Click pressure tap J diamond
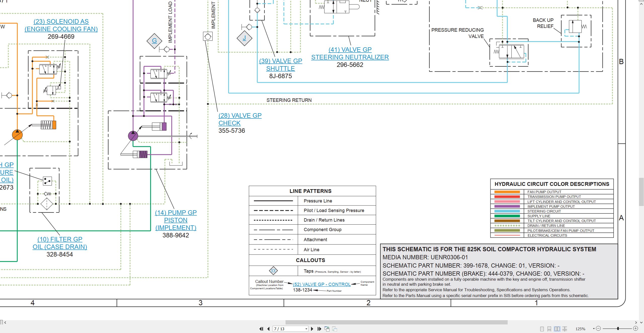Screen dimensions: 644x333 pos(244,38)
